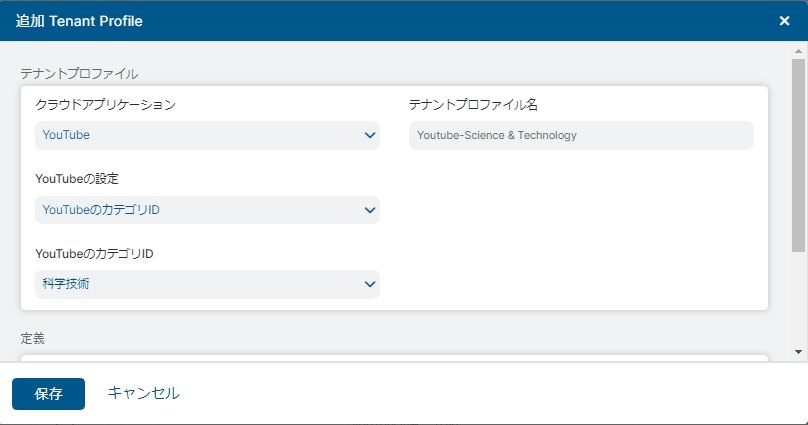808x425 pixels.
Task: Click the テナントプロファイル名 label
Action: pyautogui.click(x=473, y=105)
